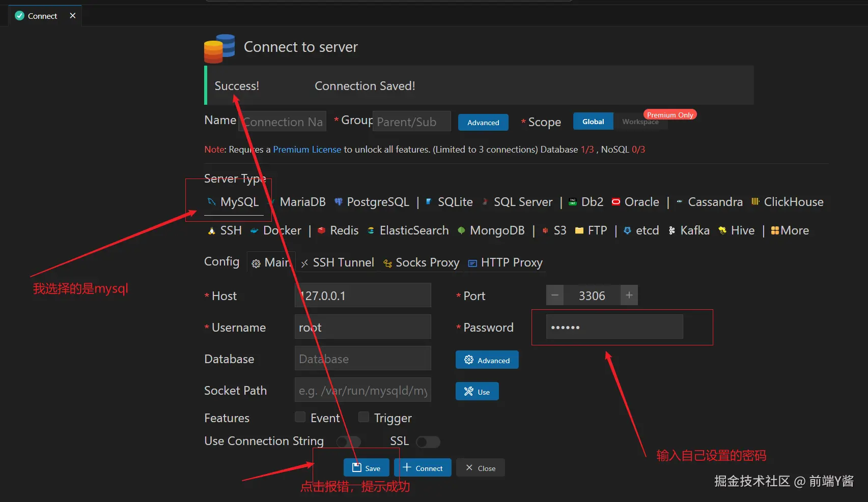Click the Close button
The image size is (868, 502).
click(x=481, y=468)
